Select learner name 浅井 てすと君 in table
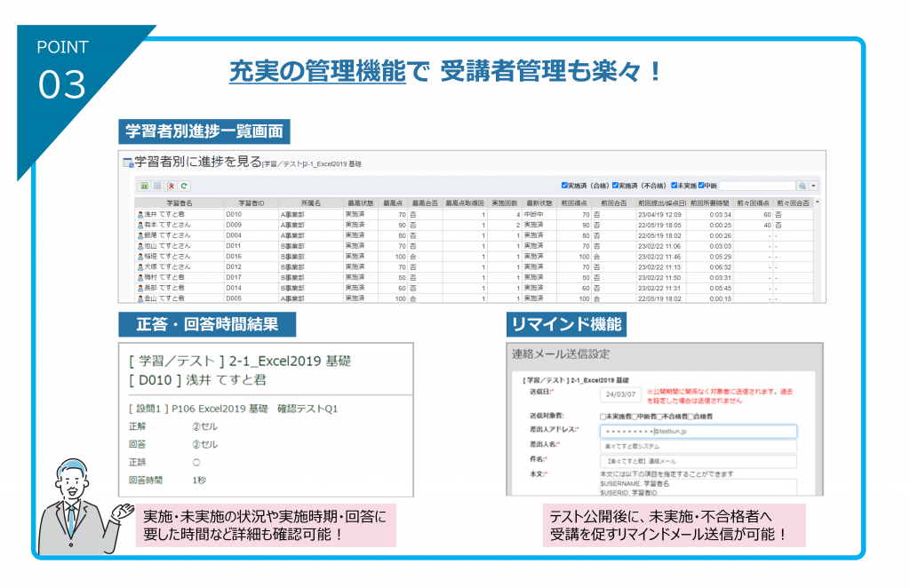This screenshot has height=588, width=910. pyautogui.click(x=164, y=215)
